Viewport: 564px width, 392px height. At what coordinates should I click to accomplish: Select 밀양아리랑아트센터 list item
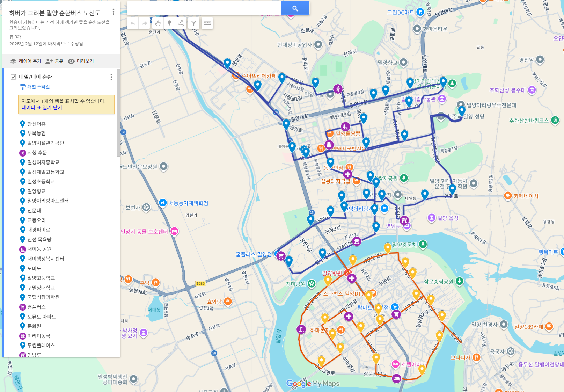48,201
